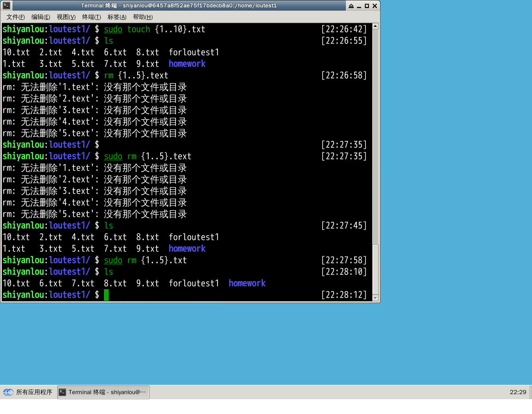Open the 文件(F) menu

coord(15,17)
